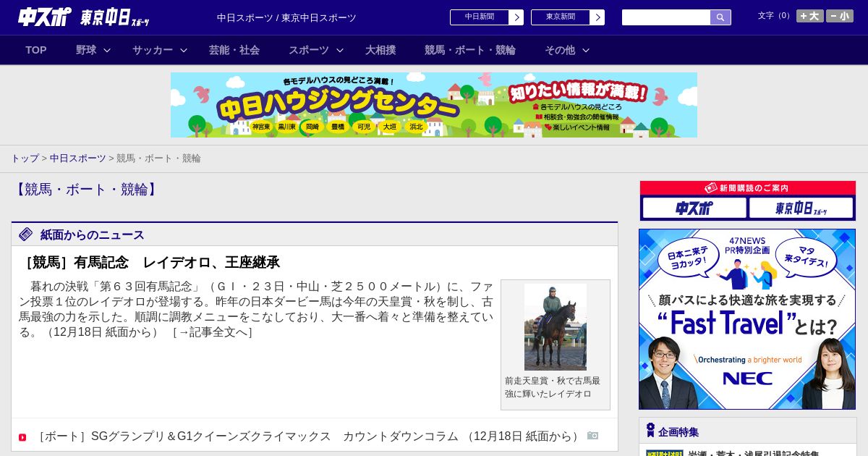Click the 新聞購読のご案内 header

click(x=748, y=188)
